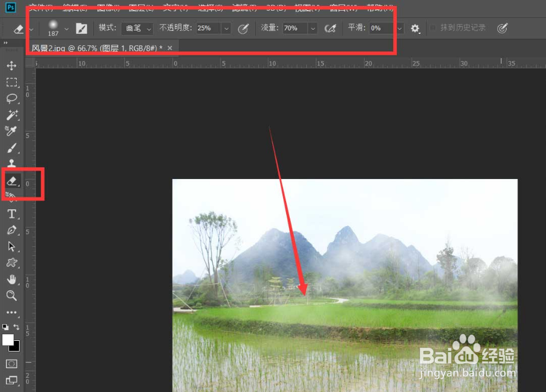The width and height of the screenshot is (546, 392).
Task: Enable the airbrush build-up icon
Action: coord(330,29)
